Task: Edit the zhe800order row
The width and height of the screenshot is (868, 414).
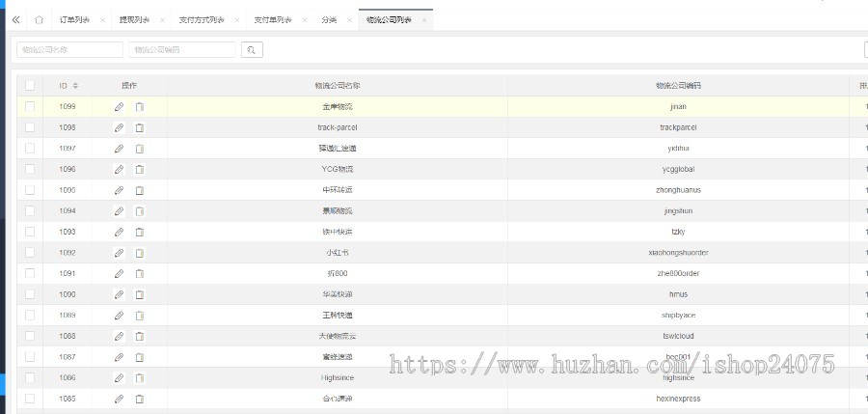Action: tap(119, 274)
